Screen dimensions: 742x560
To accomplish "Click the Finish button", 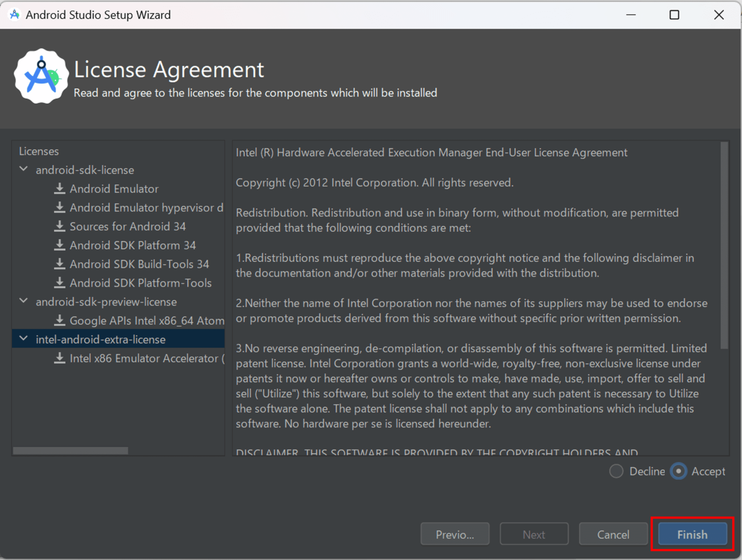I will point(692,534).
